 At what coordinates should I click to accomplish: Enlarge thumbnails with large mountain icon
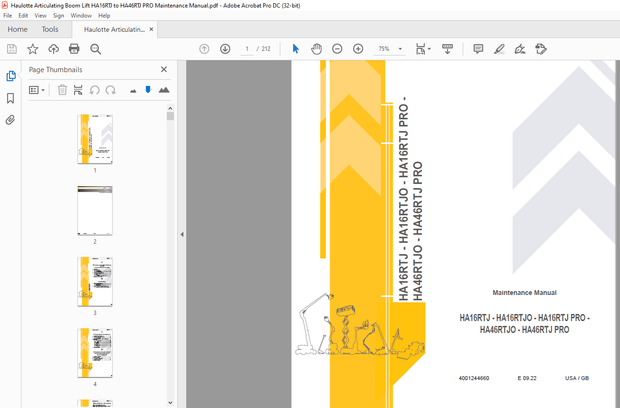[164, 90]
